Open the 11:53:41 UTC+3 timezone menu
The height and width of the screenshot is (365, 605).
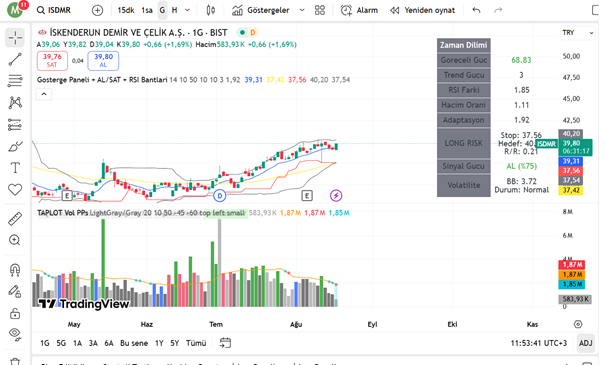tap(539, 343)
